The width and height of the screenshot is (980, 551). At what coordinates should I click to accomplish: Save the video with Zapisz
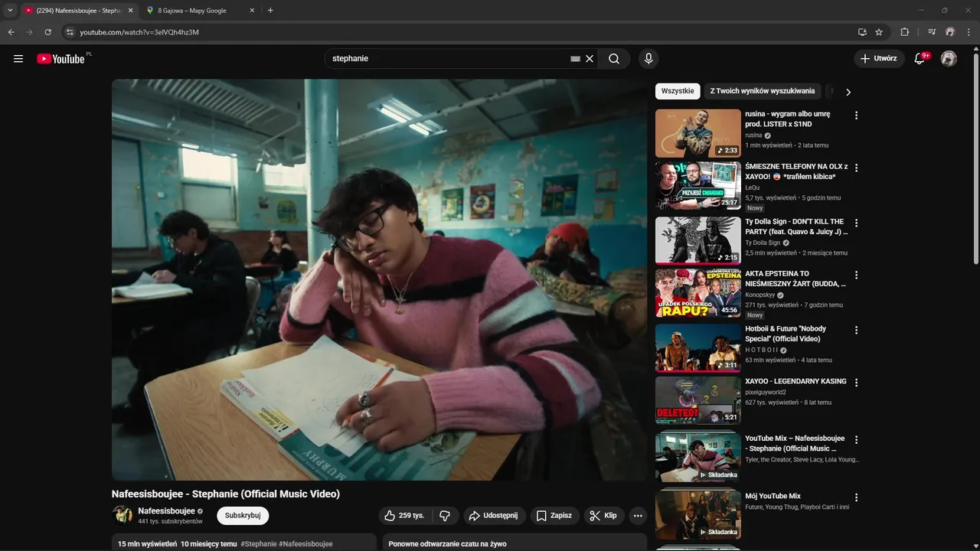pos(554,516)
